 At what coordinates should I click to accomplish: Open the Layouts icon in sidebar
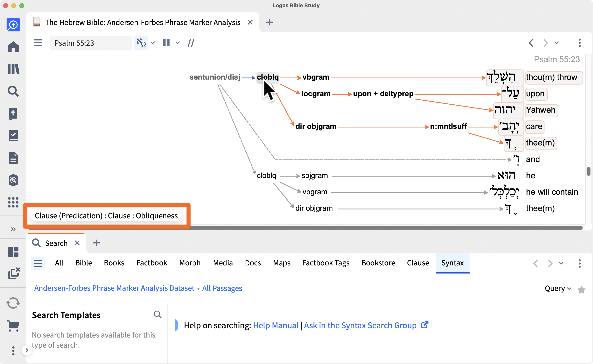13,252
